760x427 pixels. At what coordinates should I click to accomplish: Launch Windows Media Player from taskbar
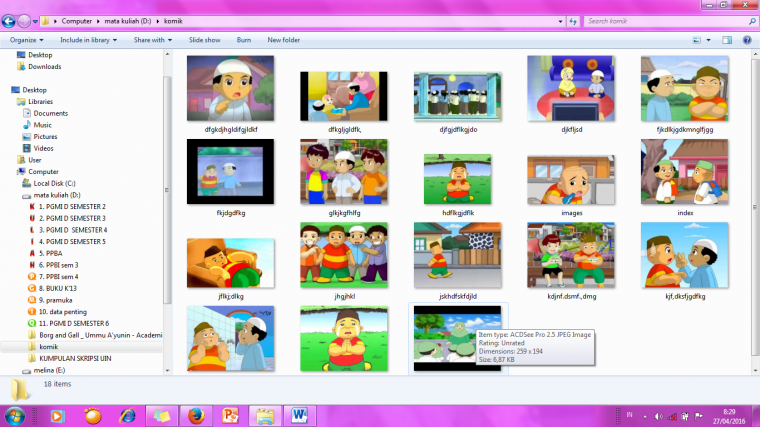tap(57, 416)
